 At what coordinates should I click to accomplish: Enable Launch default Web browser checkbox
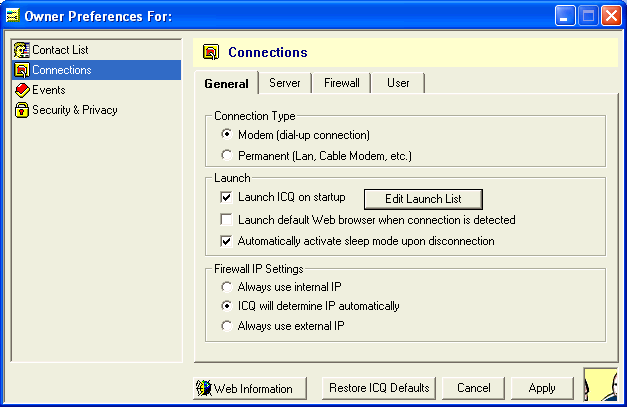[227, 220]
